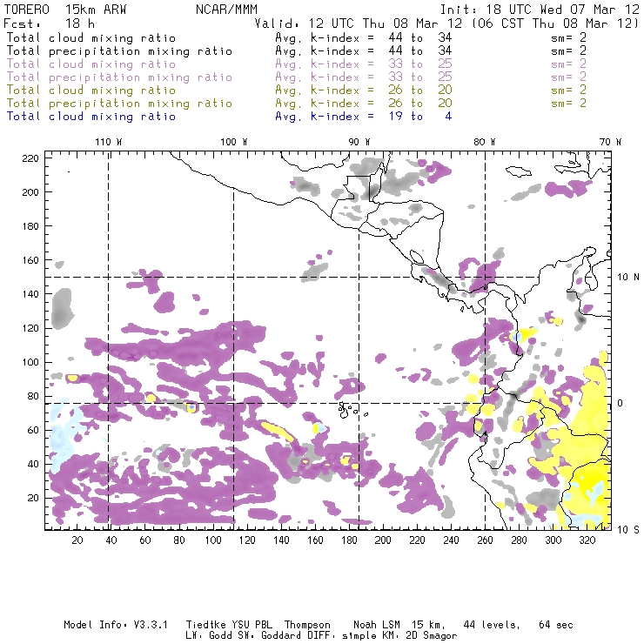The height and width of the screenshot is (644, 644).
Task: Select the "0" equator latitude label
Action: click(621, 403)
